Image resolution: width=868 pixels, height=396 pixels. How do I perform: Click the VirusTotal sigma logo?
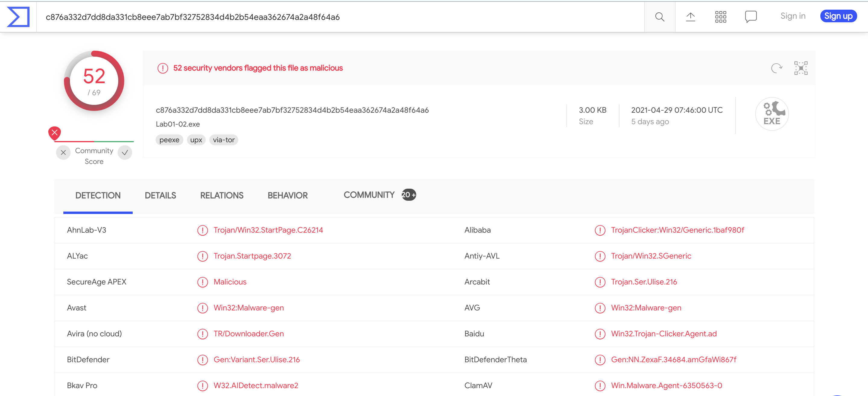[x=18, y=17]
